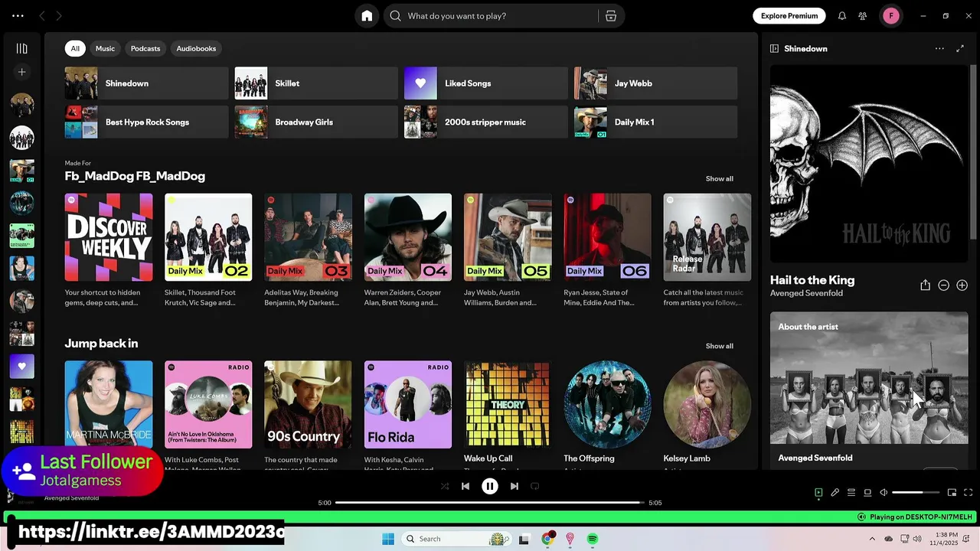Expand Now Playing panel view
The width and height of the screenshot is (980, 551).
[x=960, y=48]
